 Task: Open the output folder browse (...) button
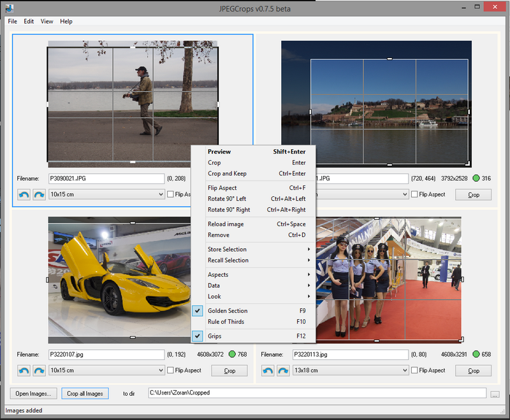pos(495,394)
